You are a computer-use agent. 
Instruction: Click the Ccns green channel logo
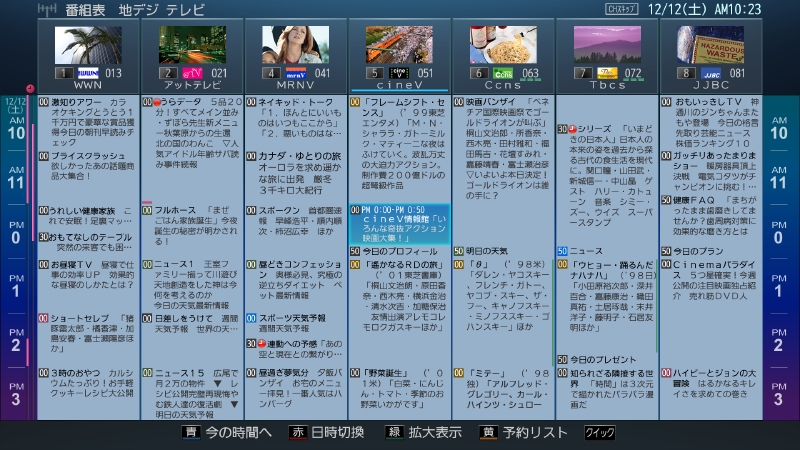click(502, 72)
